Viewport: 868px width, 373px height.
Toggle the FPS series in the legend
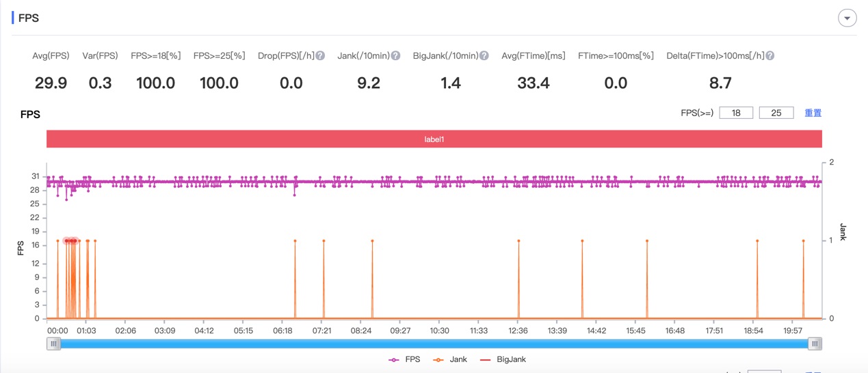[x=404, y=359]
